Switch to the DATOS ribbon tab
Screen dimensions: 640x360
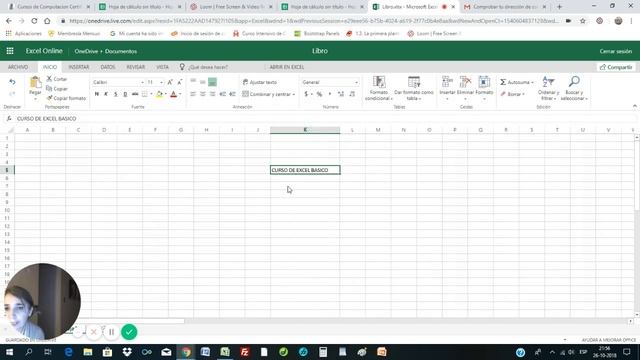click(x=108, y=67)
